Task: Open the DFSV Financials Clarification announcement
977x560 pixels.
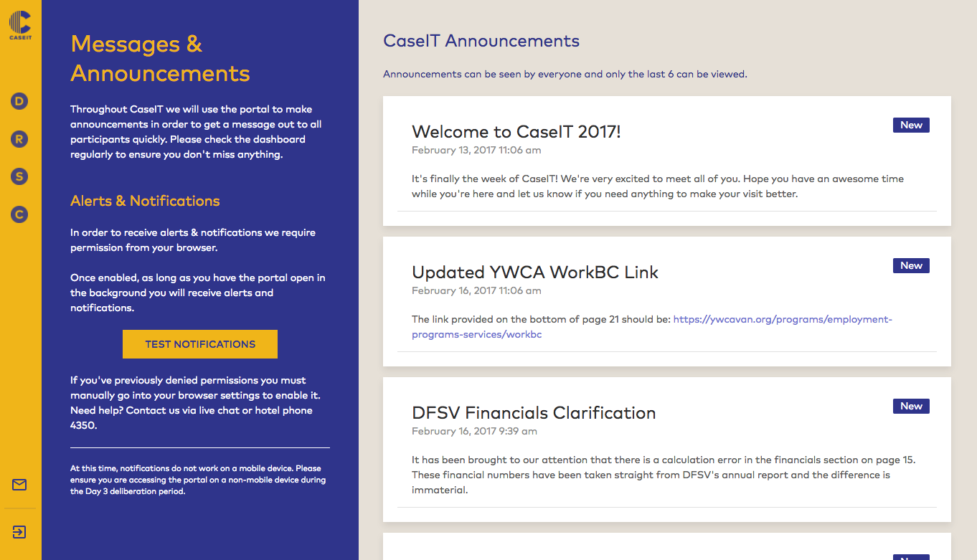Action: click(x=534, y=413)
